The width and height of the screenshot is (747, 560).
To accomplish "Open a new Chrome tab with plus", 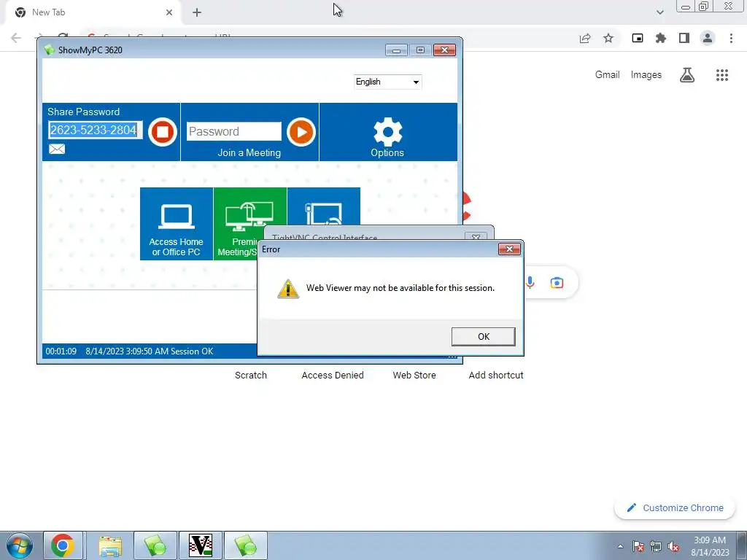I will pyautogui.click(x=197, y=12).
